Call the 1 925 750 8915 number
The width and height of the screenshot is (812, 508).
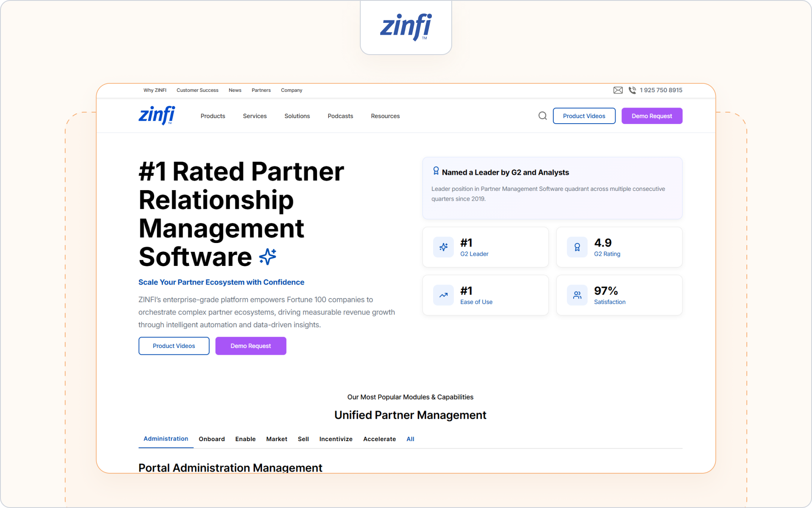pos(661,90)
